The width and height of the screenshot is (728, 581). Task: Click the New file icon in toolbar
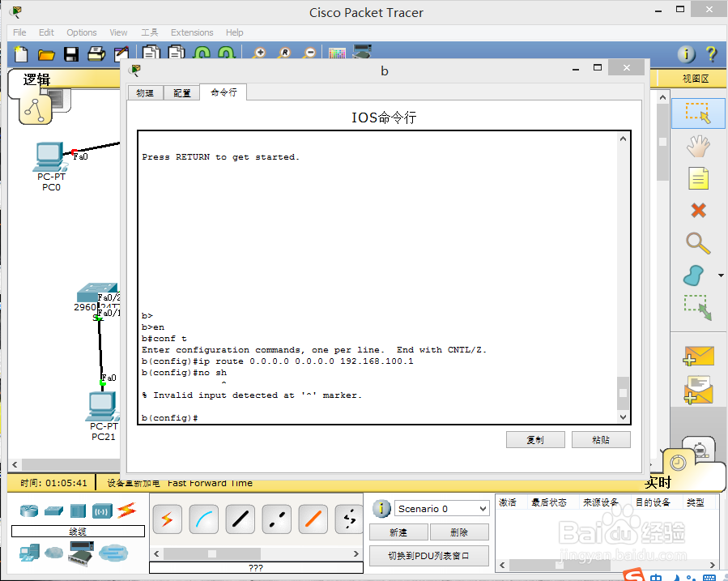(x=20, y=53)
